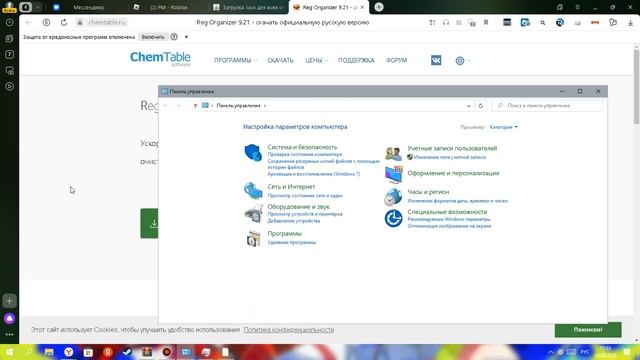
Task: Open Hardware and Sound category icon
Action: coord(253,213)
